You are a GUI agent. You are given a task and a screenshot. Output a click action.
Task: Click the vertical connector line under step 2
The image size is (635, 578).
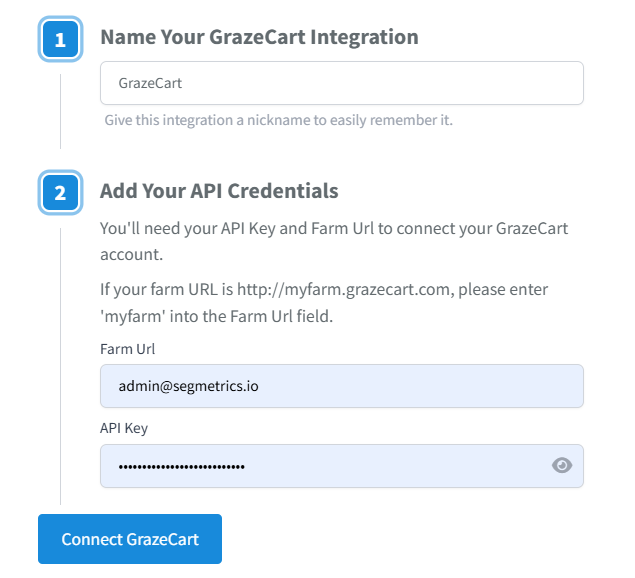coord(60,360)
